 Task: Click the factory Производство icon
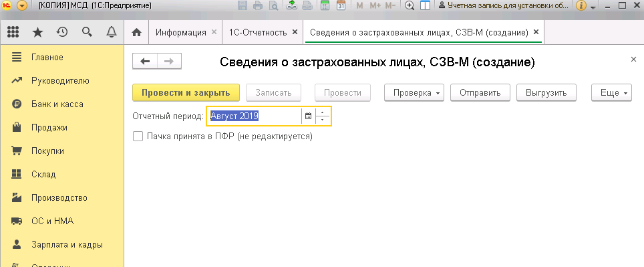(17, 197)
